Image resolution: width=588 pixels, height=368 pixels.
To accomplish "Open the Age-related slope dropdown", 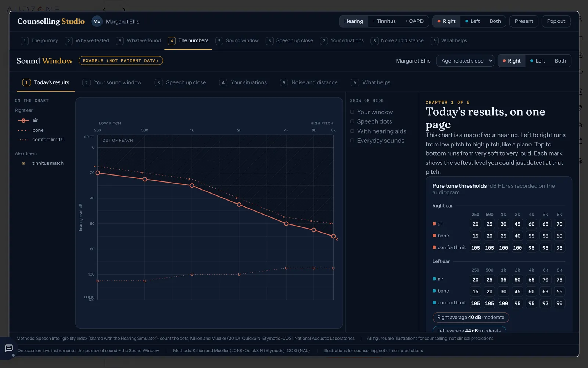I will [x=466, y=61].
